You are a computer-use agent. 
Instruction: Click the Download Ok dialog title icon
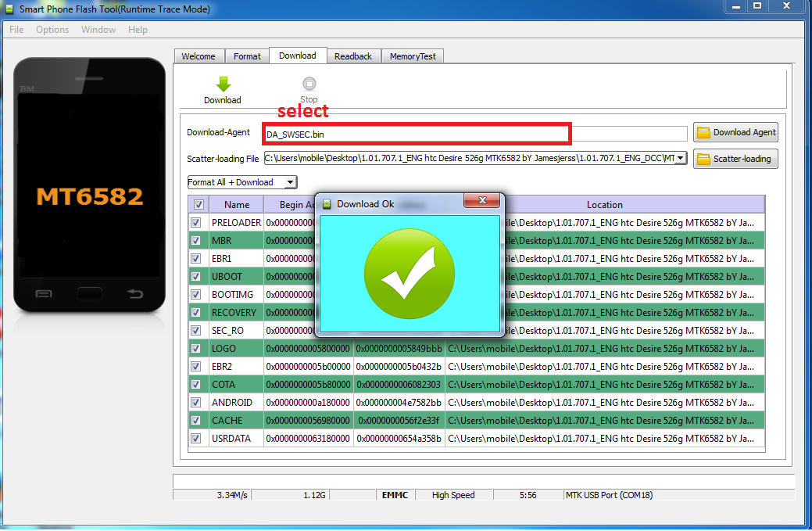(x=327, y=204)
